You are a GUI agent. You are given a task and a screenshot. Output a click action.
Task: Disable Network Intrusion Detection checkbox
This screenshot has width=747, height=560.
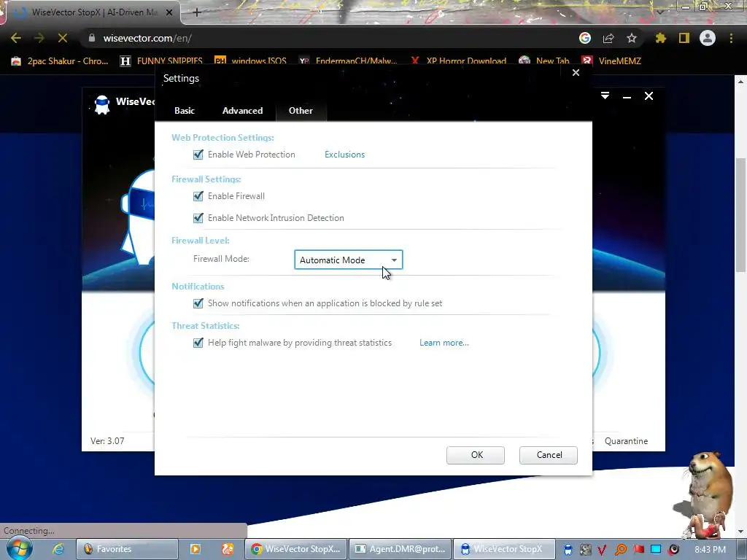(x=198, y=218)
